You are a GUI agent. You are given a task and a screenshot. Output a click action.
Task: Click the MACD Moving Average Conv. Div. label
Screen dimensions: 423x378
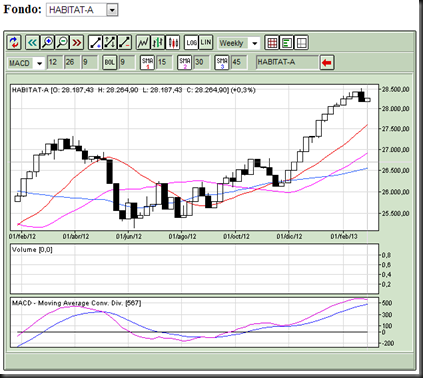coord(76,303)
